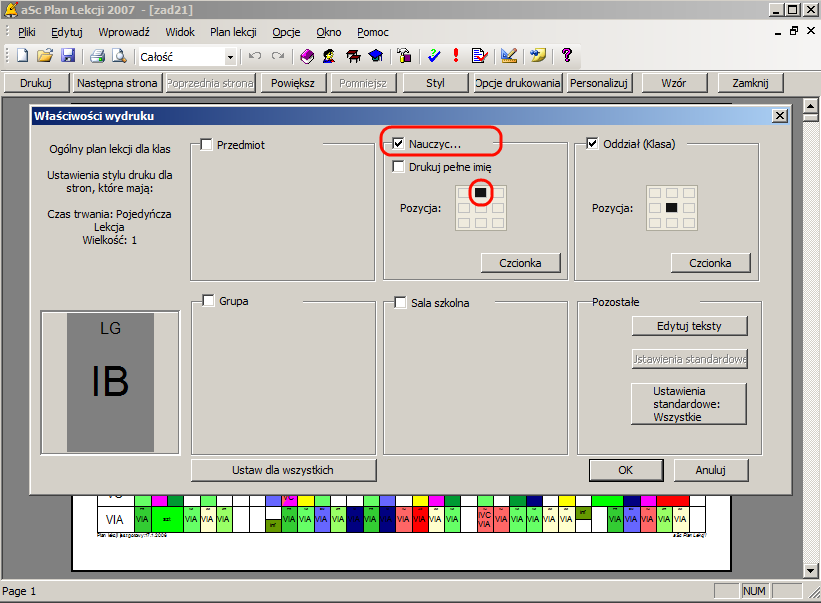Image resolution: width=821 pixels, height=603 pixels.
Task: Click the Personalizuj button
Action: (x=599, y=83)
